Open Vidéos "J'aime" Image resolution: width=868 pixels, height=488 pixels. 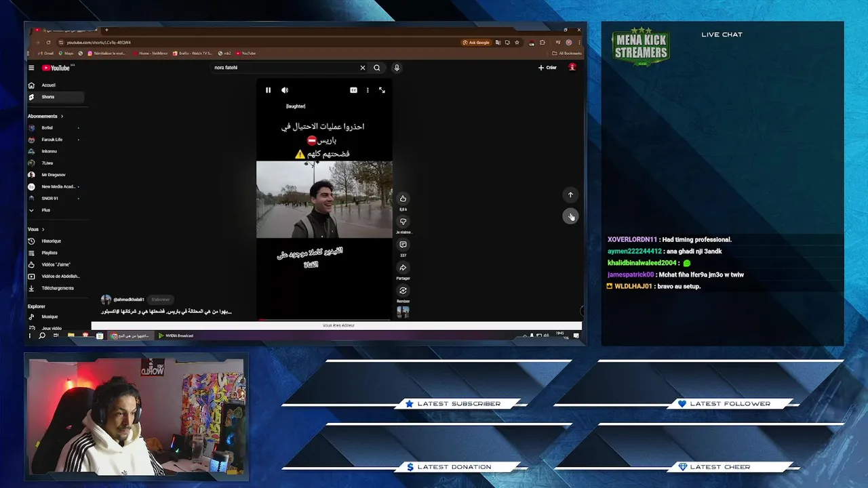click(54, 264)
